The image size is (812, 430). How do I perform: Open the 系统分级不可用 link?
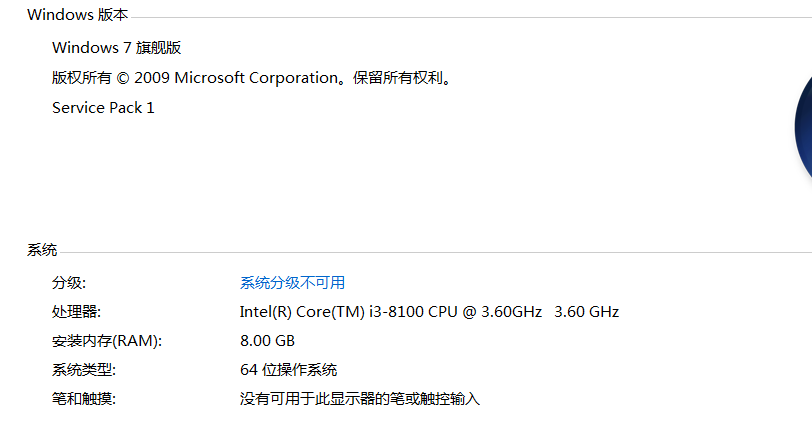[292, 283]
